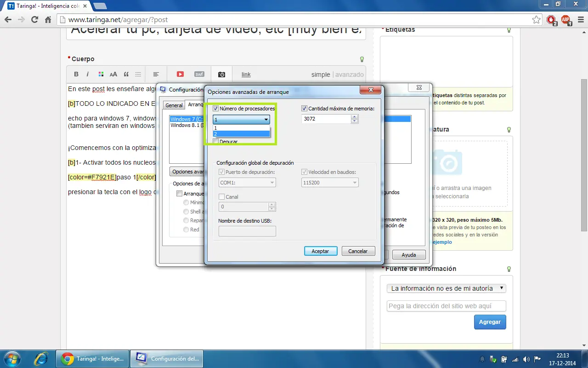Image resolution: width=588 pixels, height=368 pixels.
Task: Insert a bulleted list in editor
Action: pos(138,75)
